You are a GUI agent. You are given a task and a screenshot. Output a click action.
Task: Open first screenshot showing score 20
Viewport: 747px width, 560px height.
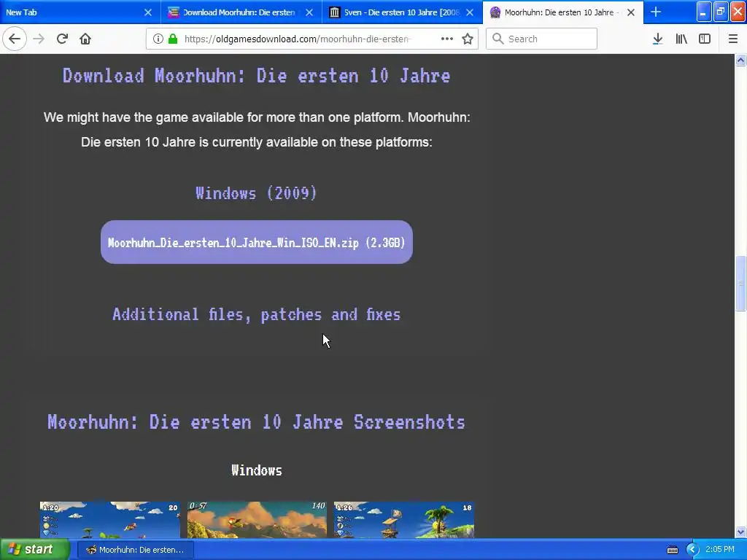pos(110,519)
